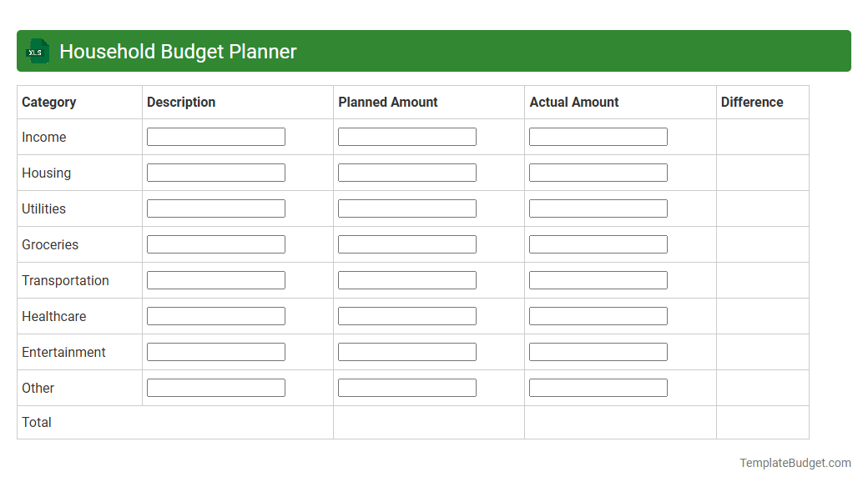This screenshot has width=868, height=487.
Task: Select the Other description input box
Action: (215, 387)
